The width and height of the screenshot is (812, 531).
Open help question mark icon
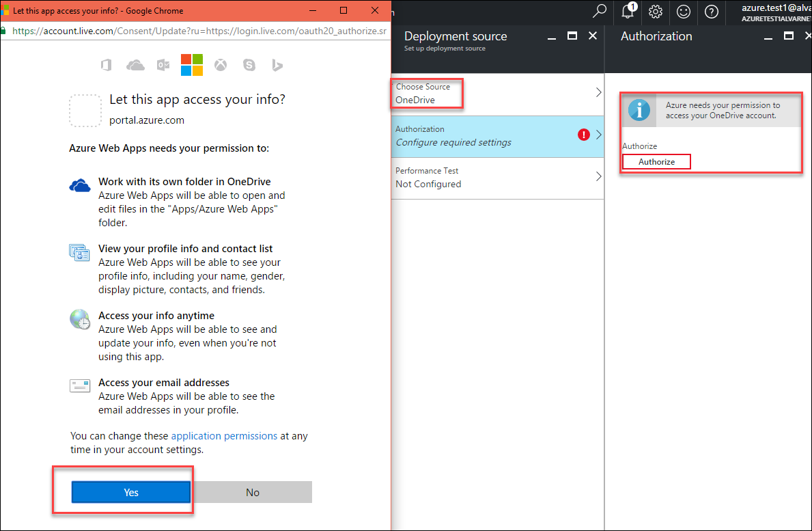[712, 12]
